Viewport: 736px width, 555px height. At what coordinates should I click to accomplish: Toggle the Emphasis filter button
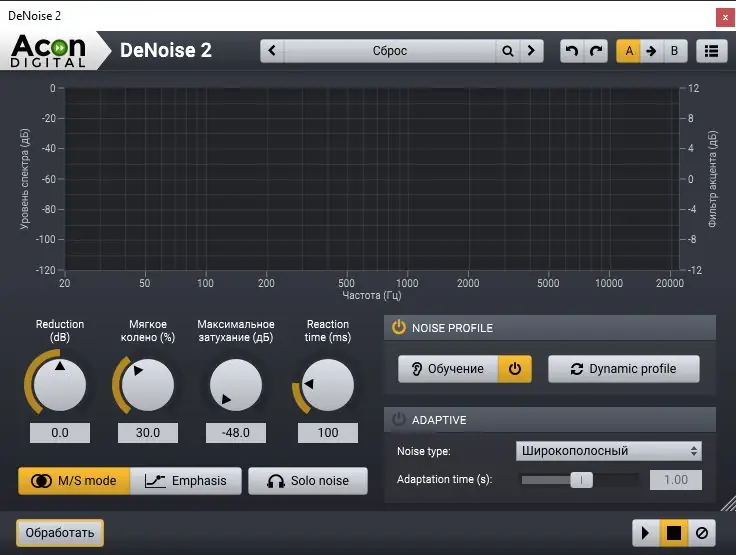point(186,481)
